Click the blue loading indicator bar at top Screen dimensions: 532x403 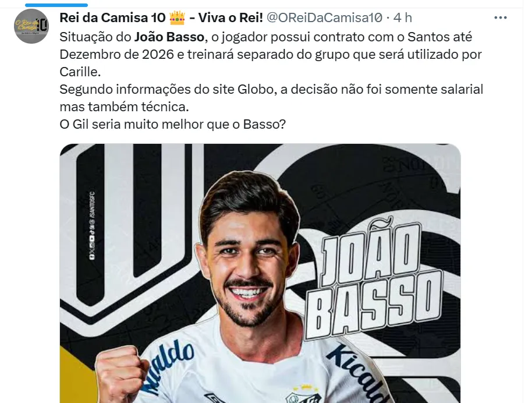tap(56, 5)
